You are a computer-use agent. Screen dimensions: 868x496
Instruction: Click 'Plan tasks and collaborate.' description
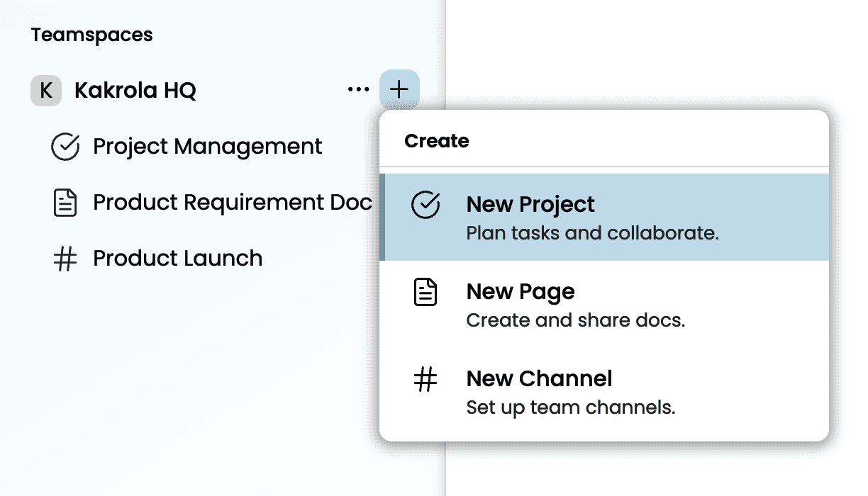(x=592, y=233)
